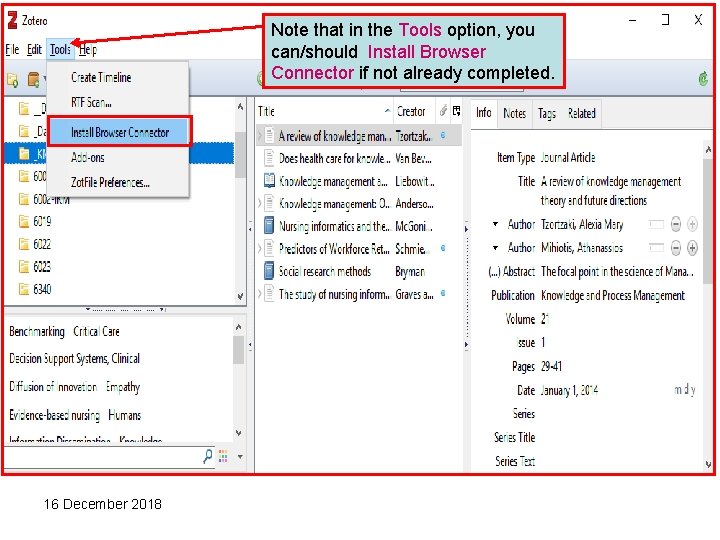Select Install Browser Connector entry

coord(119,132)
